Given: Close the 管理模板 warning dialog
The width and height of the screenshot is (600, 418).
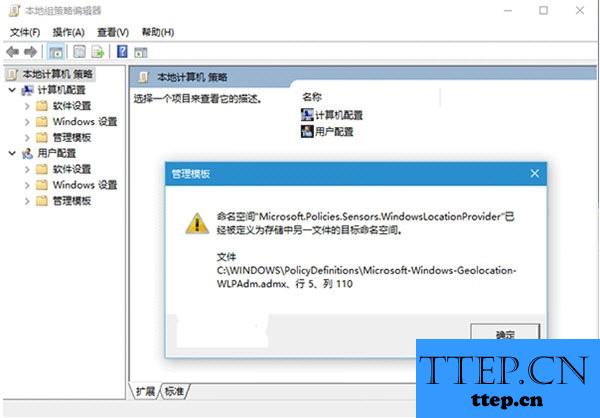Looking at the screenshot, I should 535,173.
